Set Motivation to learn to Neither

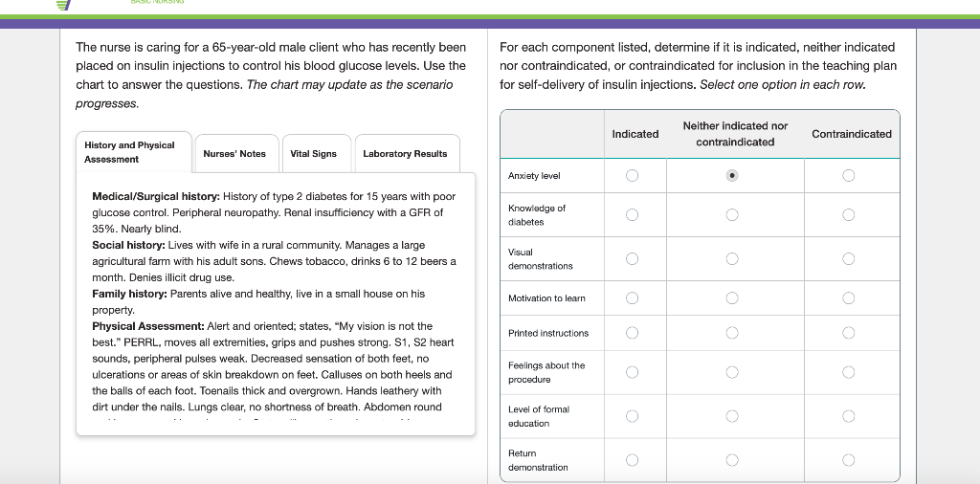point(732,298)
